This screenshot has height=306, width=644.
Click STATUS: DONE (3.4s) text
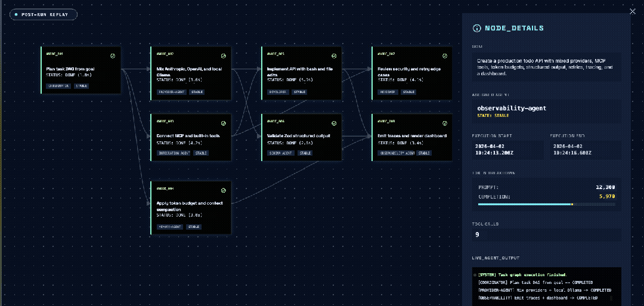[x=400, y=143]
